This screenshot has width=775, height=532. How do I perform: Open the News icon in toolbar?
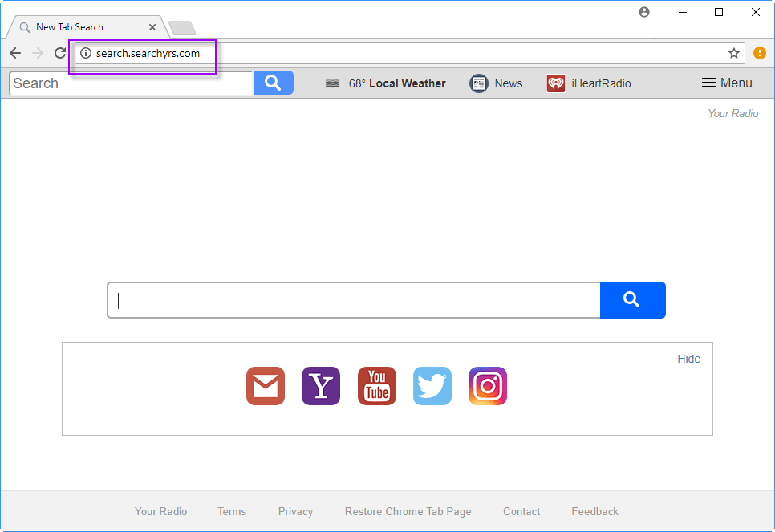click(478, 83)
